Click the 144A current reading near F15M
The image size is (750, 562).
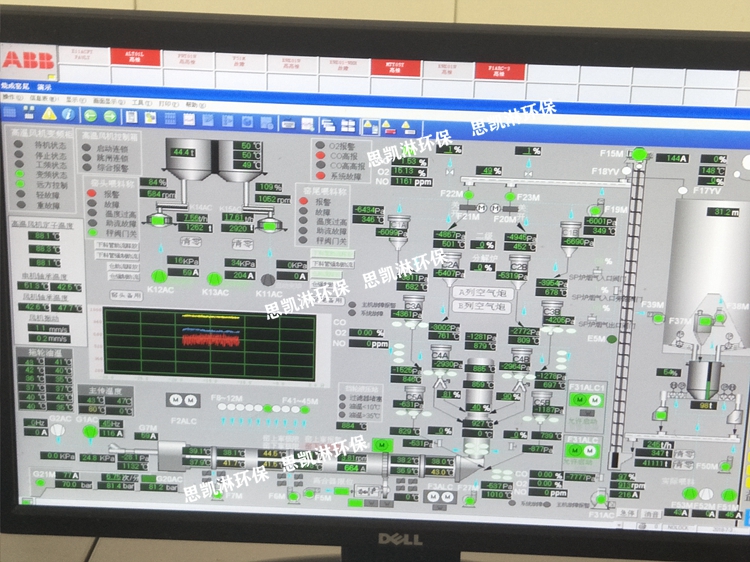click(673, 158)
